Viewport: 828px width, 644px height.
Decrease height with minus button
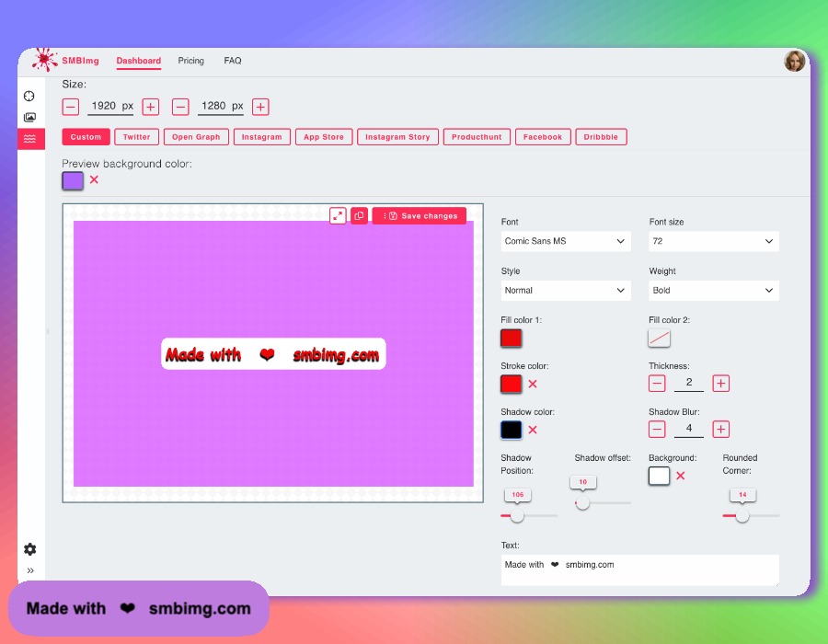pos(180,107)
